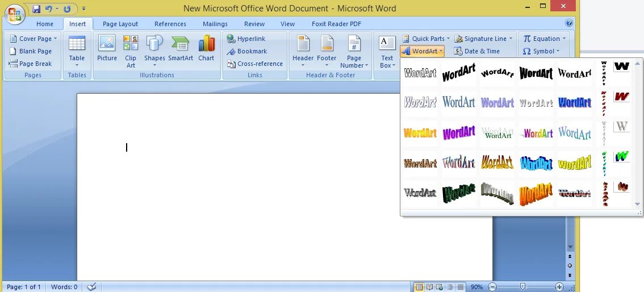This screenshot has width=644, height=292.
Task: Pick the dark green 3D WordArt style
Action: click(x=459, y=193)
